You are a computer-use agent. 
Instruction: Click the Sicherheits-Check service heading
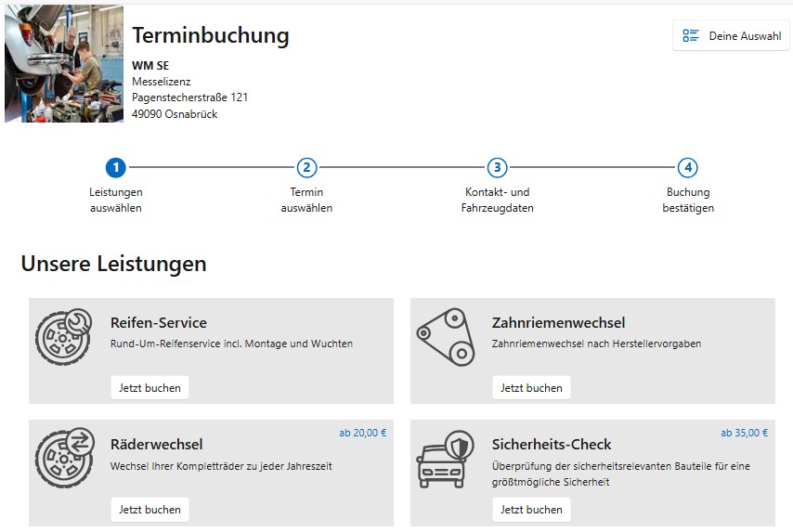coord(552,445)
